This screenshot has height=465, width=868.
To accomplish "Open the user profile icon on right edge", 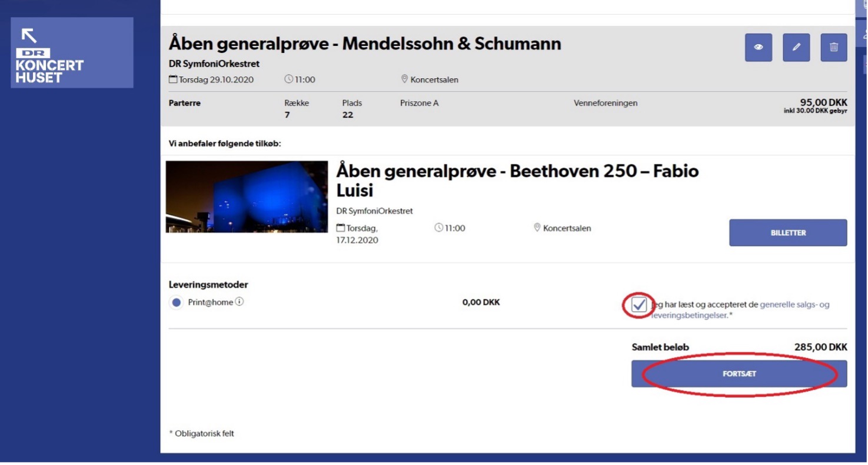I will (x=864, y=34).
